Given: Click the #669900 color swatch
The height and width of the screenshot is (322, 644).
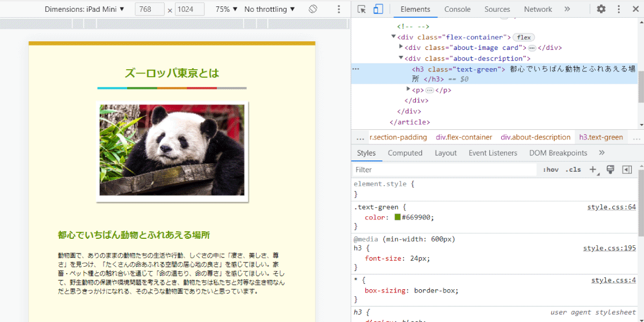Looking at the screenshot, I should [x=398, y=217].
